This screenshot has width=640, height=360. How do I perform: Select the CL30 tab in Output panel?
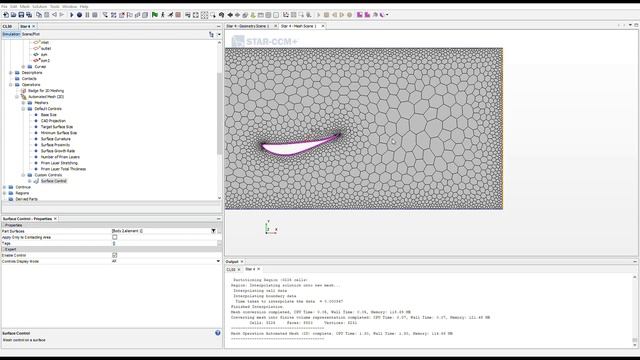(231, 269)
